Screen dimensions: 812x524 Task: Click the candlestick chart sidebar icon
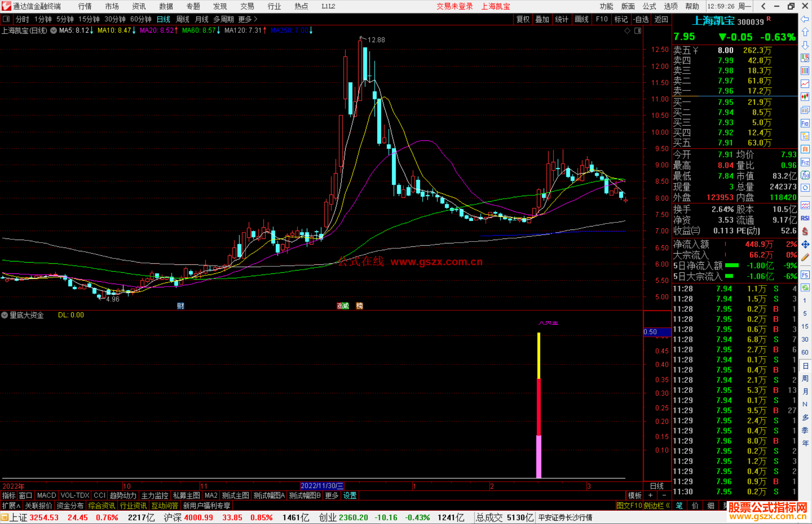coord(805,97)
